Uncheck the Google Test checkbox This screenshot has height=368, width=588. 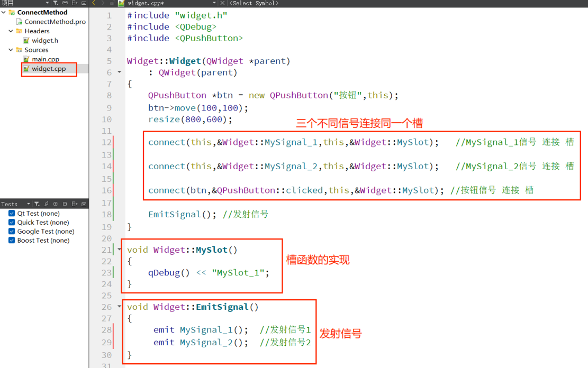pyautogui.click(x=12, y=231)
